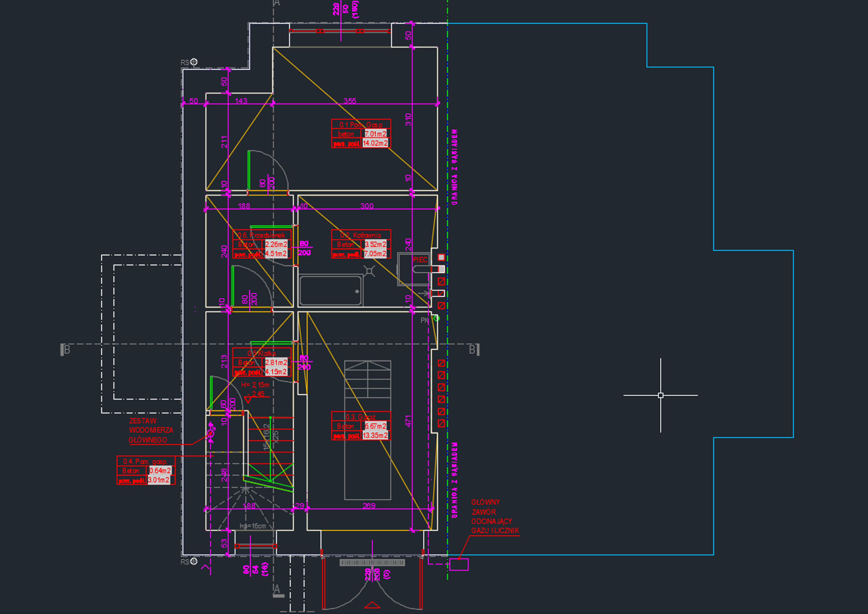Click the 14.02m2 area value field
The width and height of the screenshot is (868, 614).
pyautogui.click(x=375, y=143)
